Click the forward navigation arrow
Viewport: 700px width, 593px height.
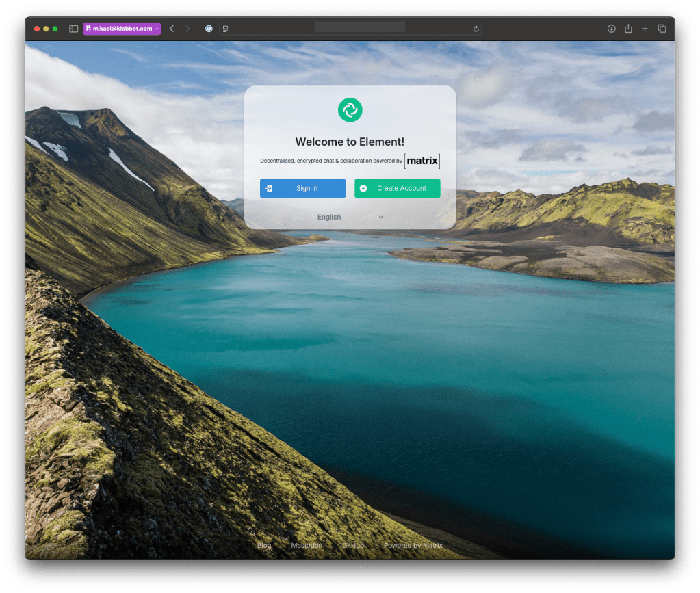coord(187,29)
